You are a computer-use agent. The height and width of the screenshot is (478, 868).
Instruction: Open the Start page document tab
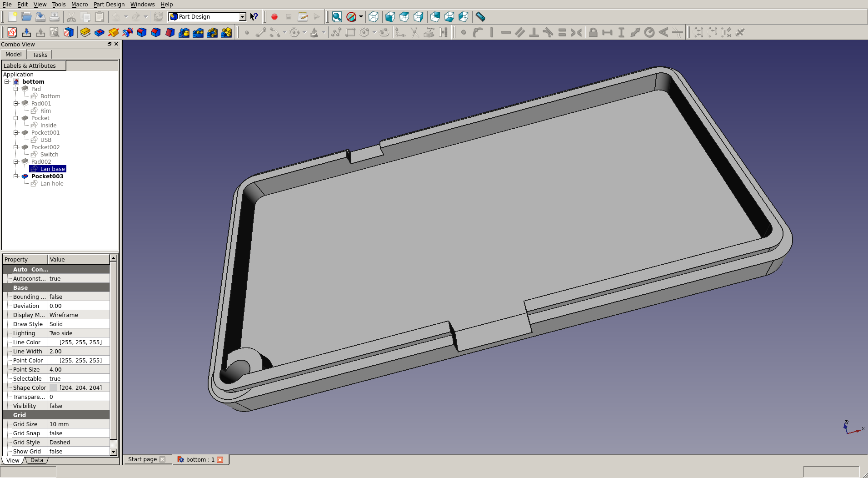(x=143, y=459)
